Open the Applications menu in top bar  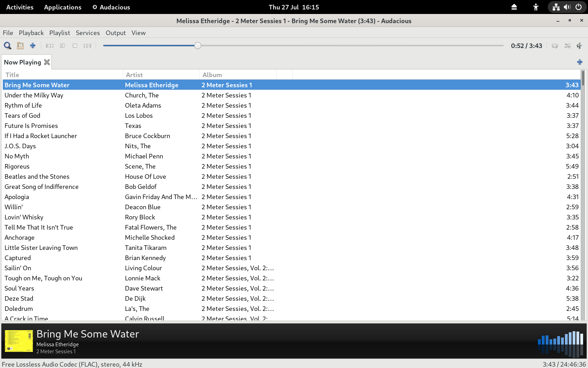coord(63,7)
